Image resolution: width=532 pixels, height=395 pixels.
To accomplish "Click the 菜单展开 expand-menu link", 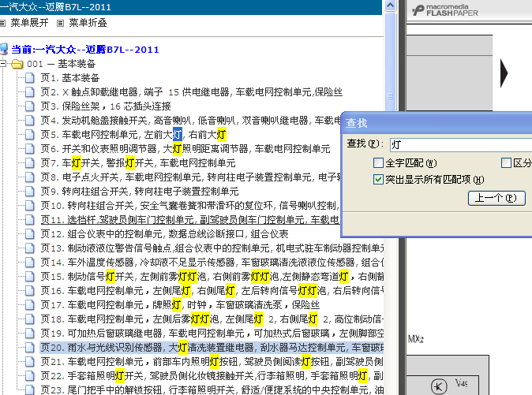I will (29, 23).
